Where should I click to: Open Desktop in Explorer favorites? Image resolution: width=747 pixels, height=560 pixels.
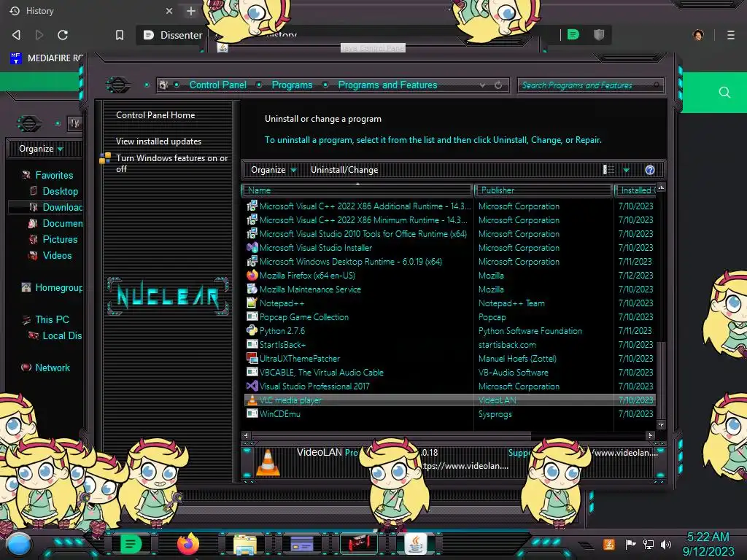pyautogui.click(x=60, y=191)
